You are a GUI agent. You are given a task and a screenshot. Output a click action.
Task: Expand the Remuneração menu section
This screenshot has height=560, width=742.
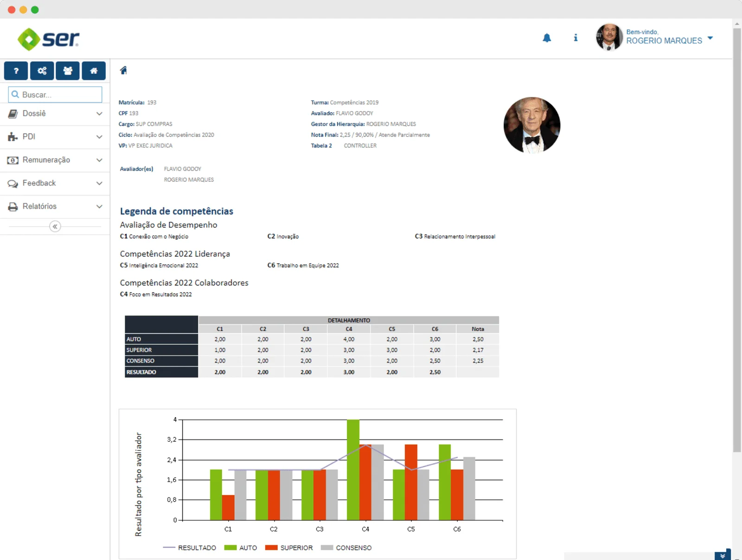[55, 160]
